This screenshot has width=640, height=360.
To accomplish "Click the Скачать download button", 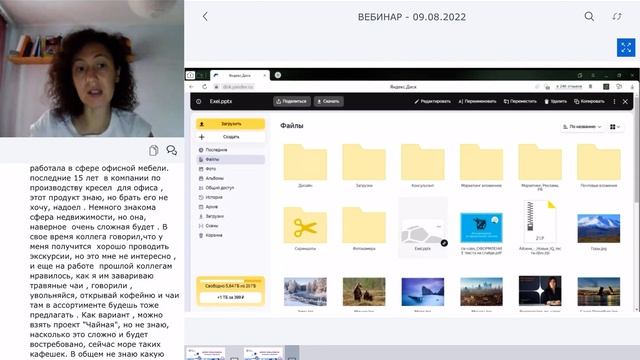I will pyautogui.click(x=328, y=101).
